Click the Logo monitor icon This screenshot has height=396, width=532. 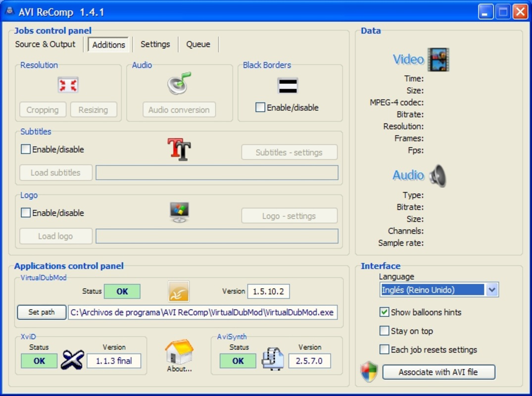pyautogui.click(x=179, y=212)
